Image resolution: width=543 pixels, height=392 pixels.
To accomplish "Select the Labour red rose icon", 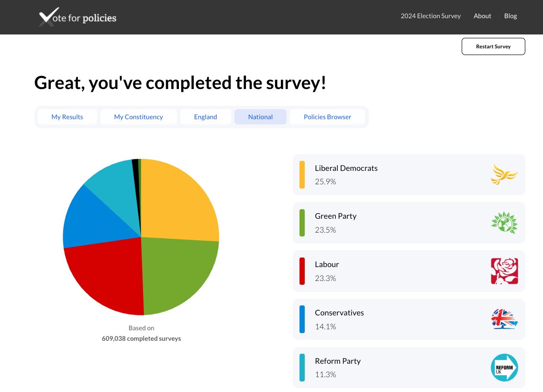I will tap(504, 271).
